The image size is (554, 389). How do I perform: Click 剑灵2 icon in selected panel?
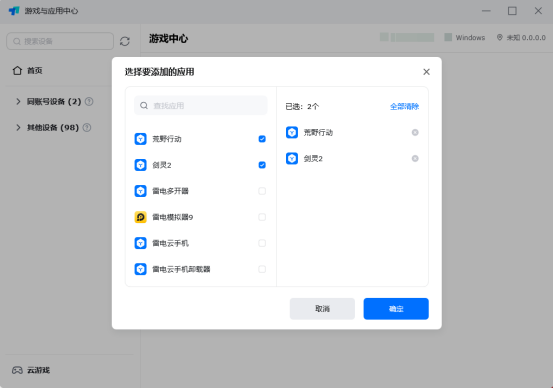tap(292, 159)
